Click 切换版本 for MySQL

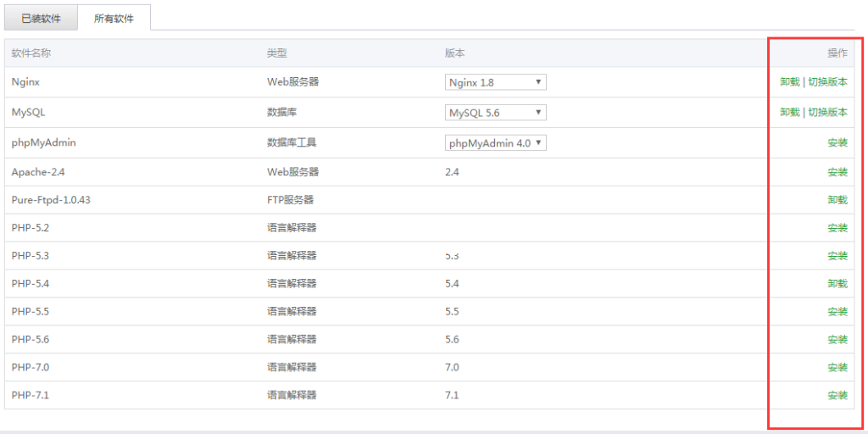tap(827, 113)
